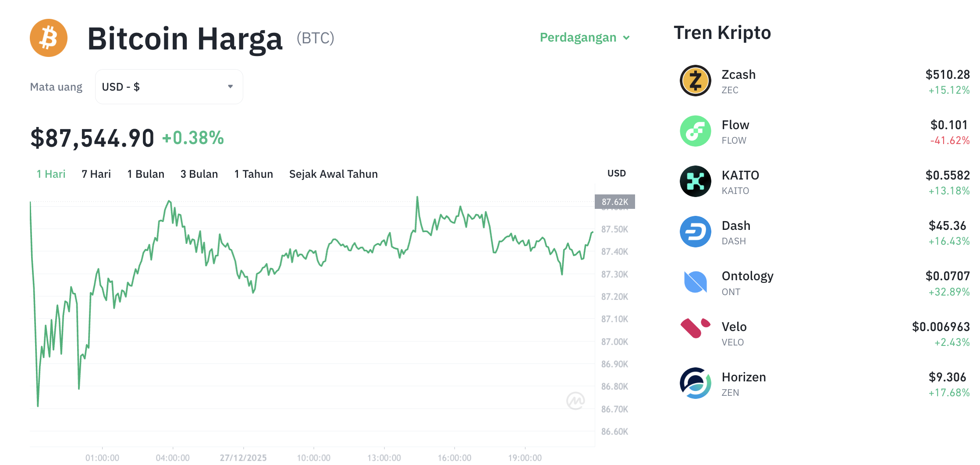Viewport: 980px width, 465px height.
Task: Click the Tren Kripto heading
Action: (722, 32)
